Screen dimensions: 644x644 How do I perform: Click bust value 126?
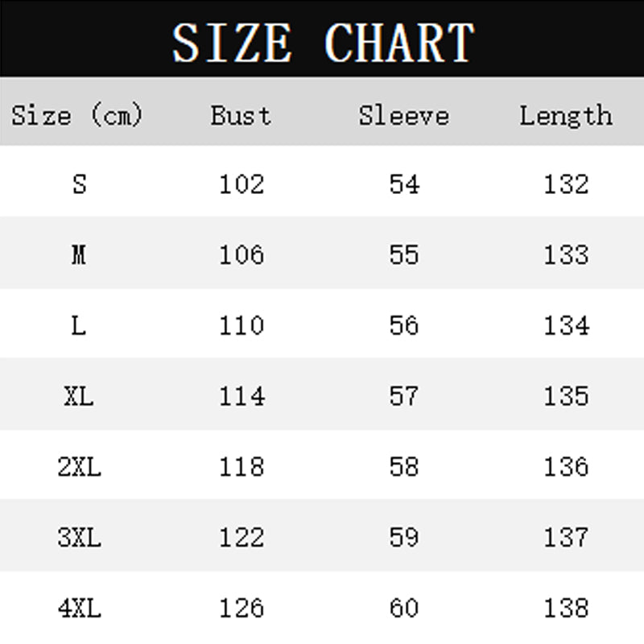click(242, 608)
